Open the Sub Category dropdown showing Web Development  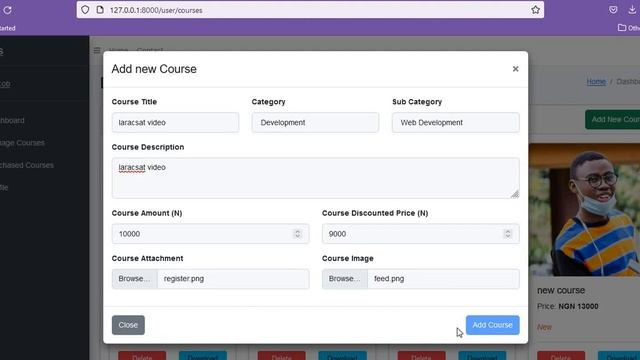456,122
